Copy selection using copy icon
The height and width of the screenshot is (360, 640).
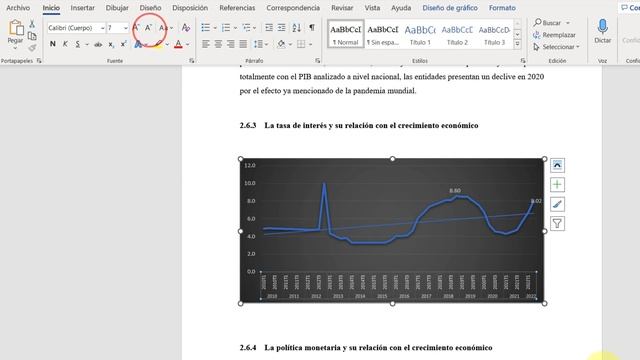pyautogui.click(x=32, y=36)
